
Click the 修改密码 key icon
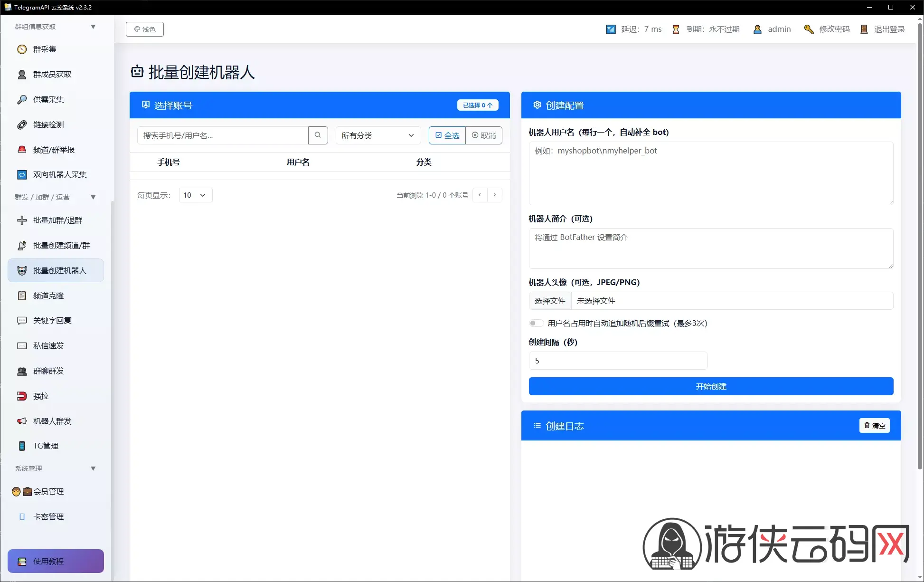809,29
